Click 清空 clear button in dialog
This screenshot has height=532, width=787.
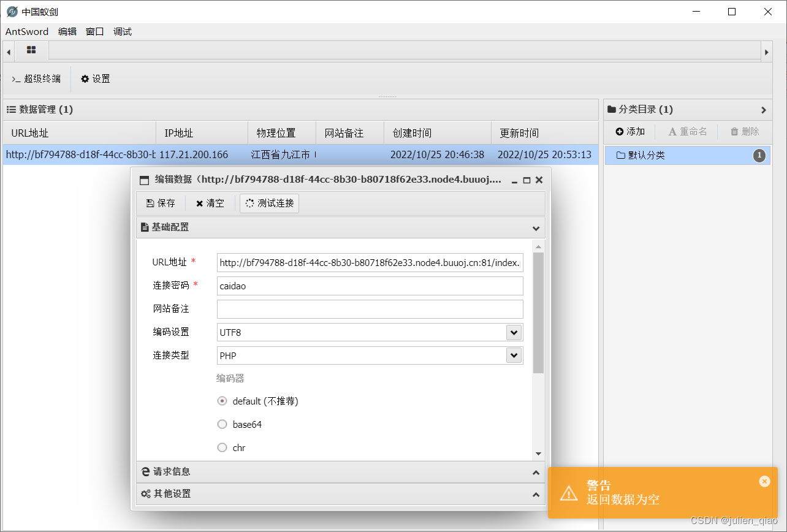pyautogui.click(x=210, y=203)
